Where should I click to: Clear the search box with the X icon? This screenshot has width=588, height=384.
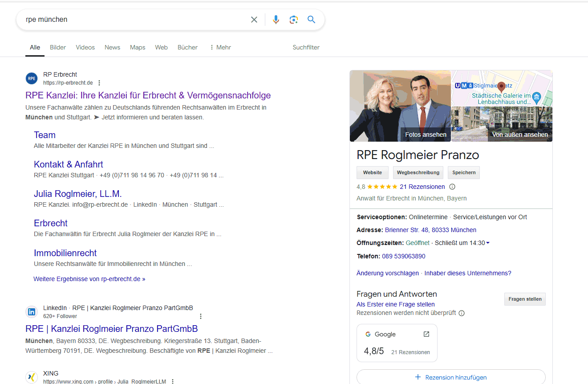(x=254, y=20)
